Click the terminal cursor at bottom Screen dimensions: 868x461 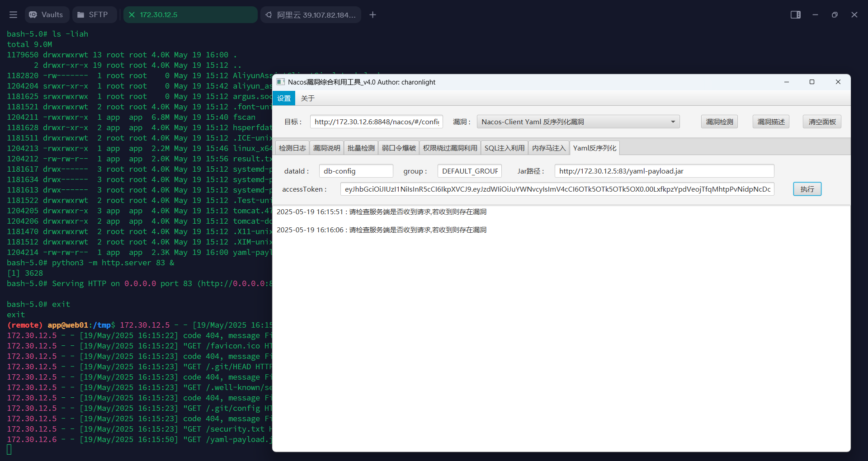click(9, 450)
